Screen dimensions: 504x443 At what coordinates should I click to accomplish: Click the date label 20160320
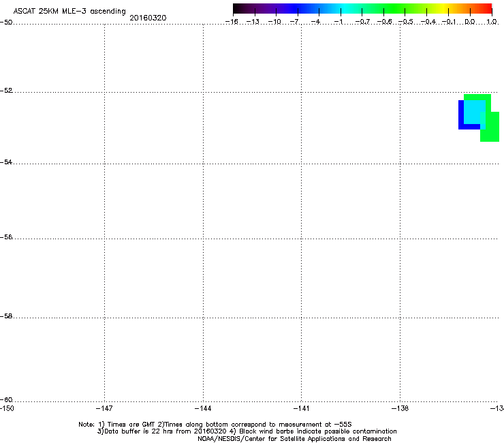[x=148, y=18]
